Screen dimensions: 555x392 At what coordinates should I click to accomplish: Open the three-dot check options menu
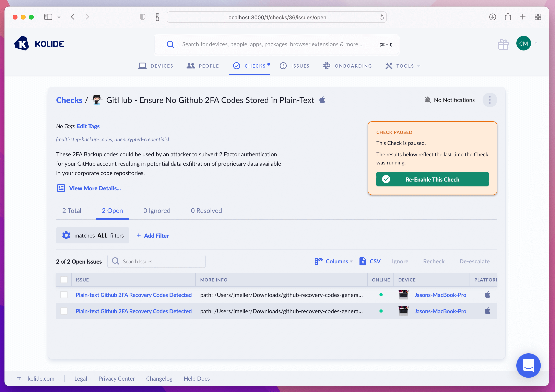pos(489,100)
